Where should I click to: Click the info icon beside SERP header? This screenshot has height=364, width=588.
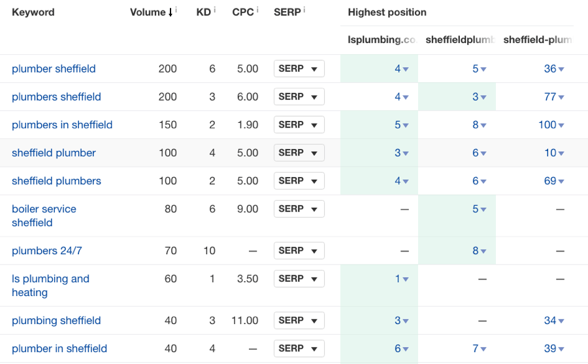304,10
